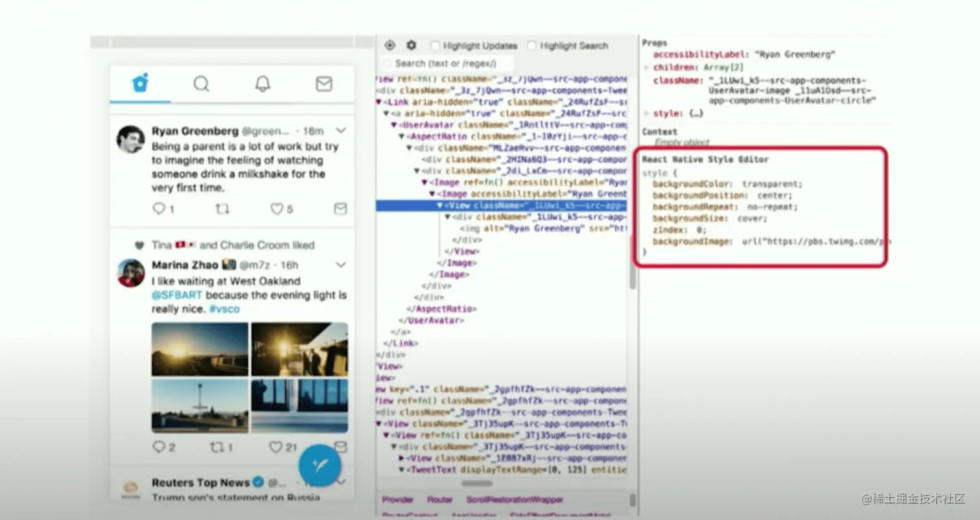980x520 pixels.
Task: Click the tree panel horizontal scrollbar
Action: pos(477,484)
